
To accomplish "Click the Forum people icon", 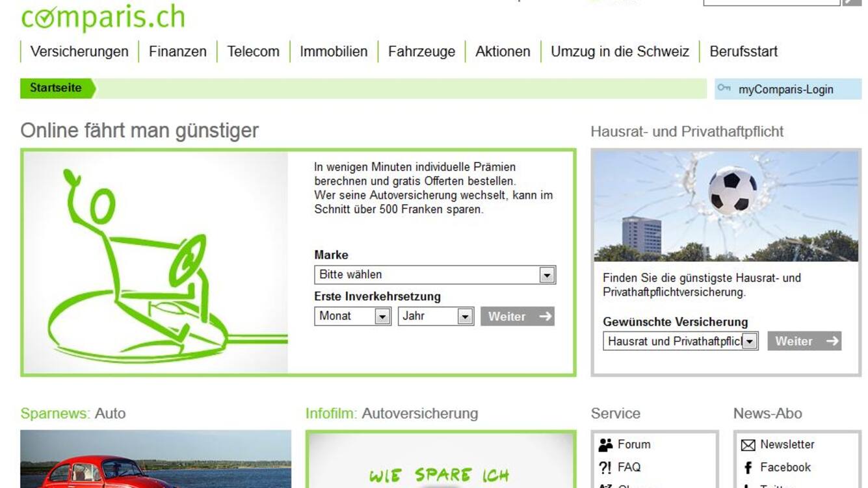I will click(605, 444).
